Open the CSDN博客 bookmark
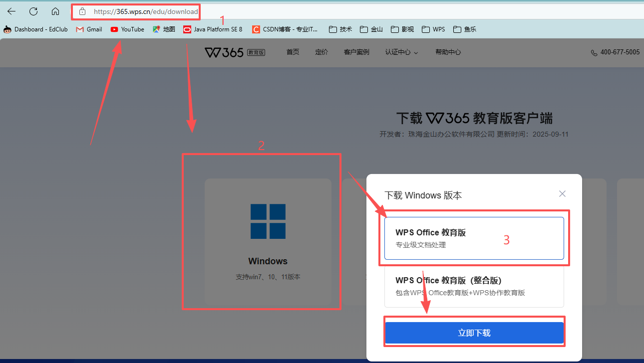The height and width of the screenshot is (363, 644). tap(285, 29)
